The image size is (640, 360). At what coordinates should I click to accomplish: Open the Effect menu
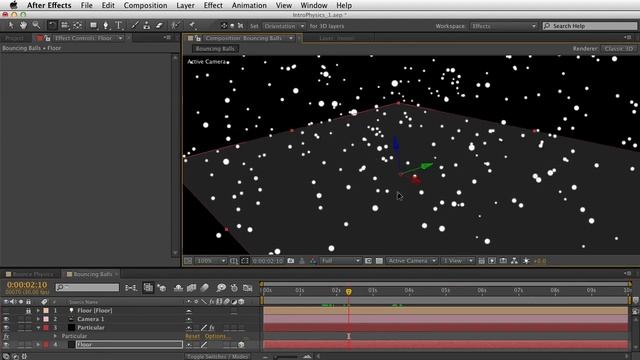click(213, 5)
